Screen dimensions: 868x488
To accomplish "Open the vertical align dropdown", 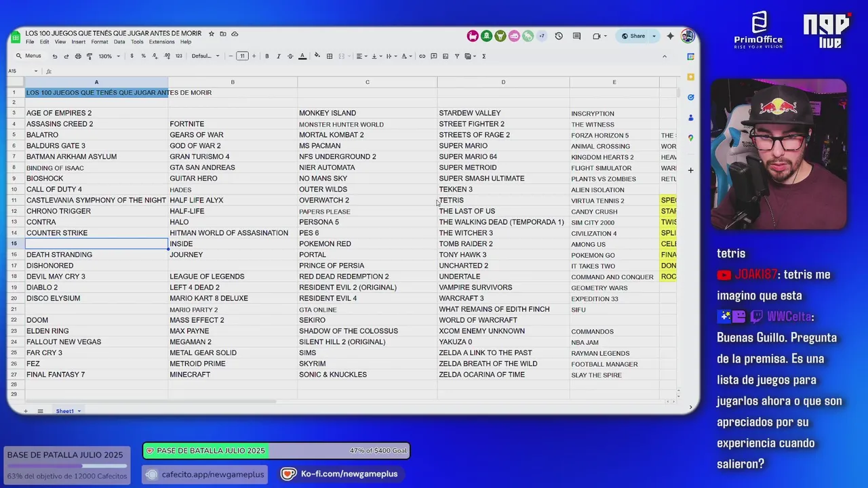I will coord(376,56).
